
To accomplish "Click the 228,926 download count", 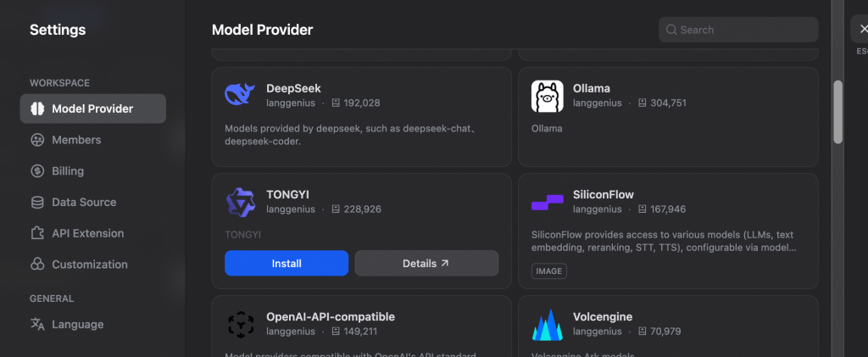I will pyautogui.click(x=363, y=209).
